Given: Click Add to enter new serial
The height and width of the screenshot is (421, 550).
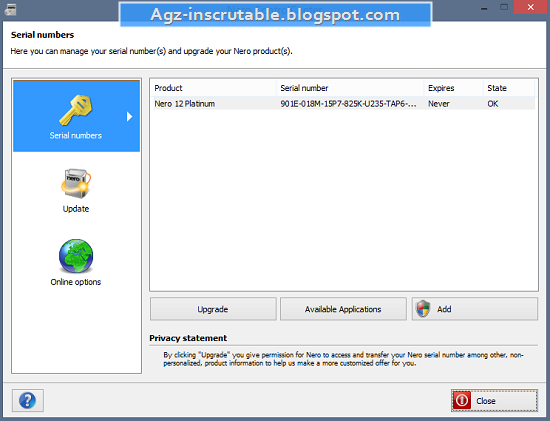Looking at the screenshot, I should coord(475,309).
